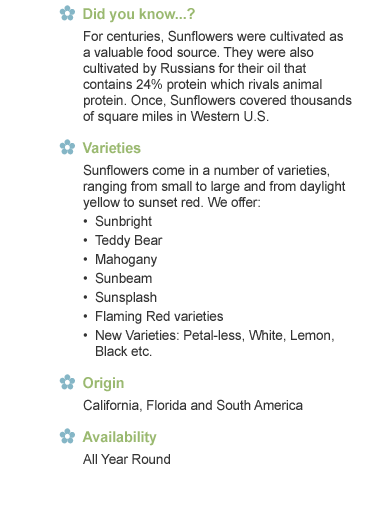Viewport: 381px width, 506px height.
Task: Click the 'Did you know...?' heading
Action: [x=139, y=14]
